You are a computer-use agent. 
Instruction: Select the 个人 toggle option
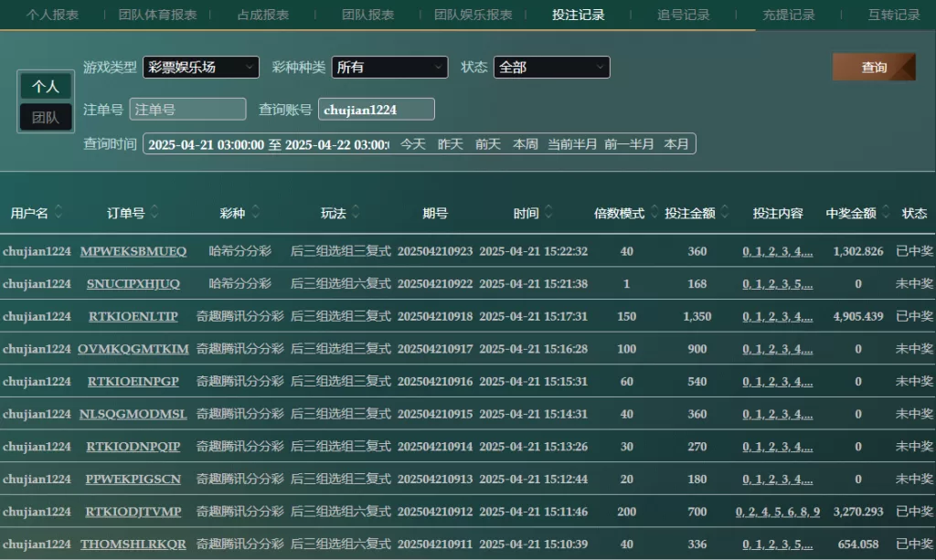[x=46, y=87]
